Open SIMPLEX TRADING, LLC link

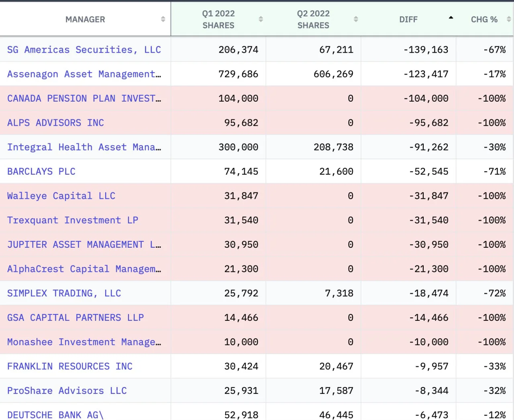pyautogui.click(x=64, y=294)
